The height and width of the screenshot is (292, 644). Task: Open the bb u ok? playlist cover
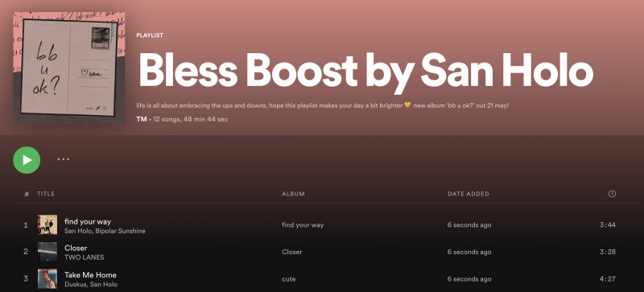pos(69,68)
